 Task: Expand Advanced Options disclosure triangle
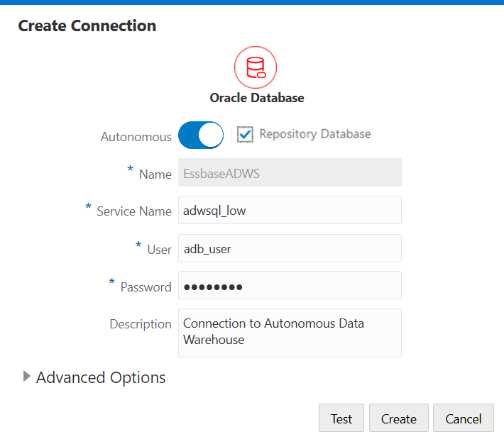(27, 376)
